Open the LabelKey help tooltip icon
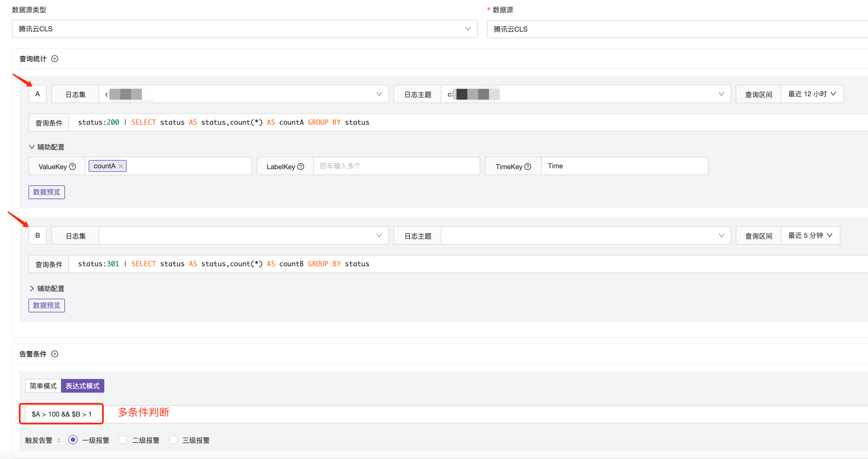Viewport: 868px width, 459px height. [x=301, y=167]
